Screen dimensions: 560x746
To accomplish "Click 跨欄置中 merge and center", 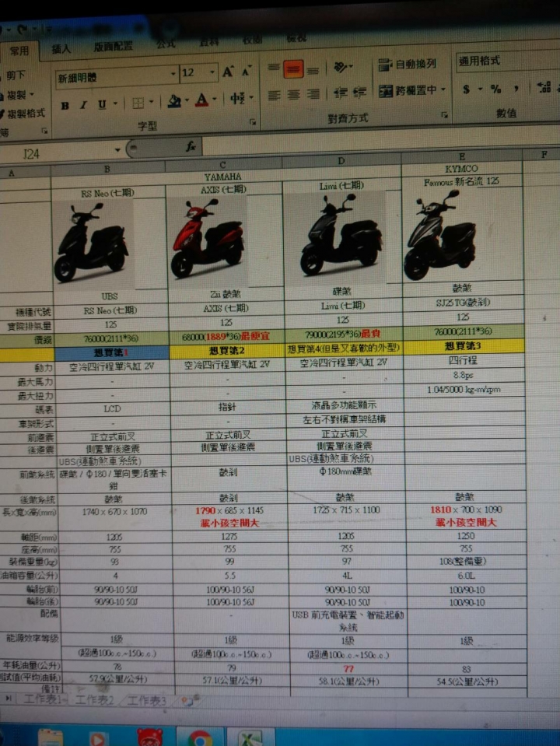I will click(408, 90).
